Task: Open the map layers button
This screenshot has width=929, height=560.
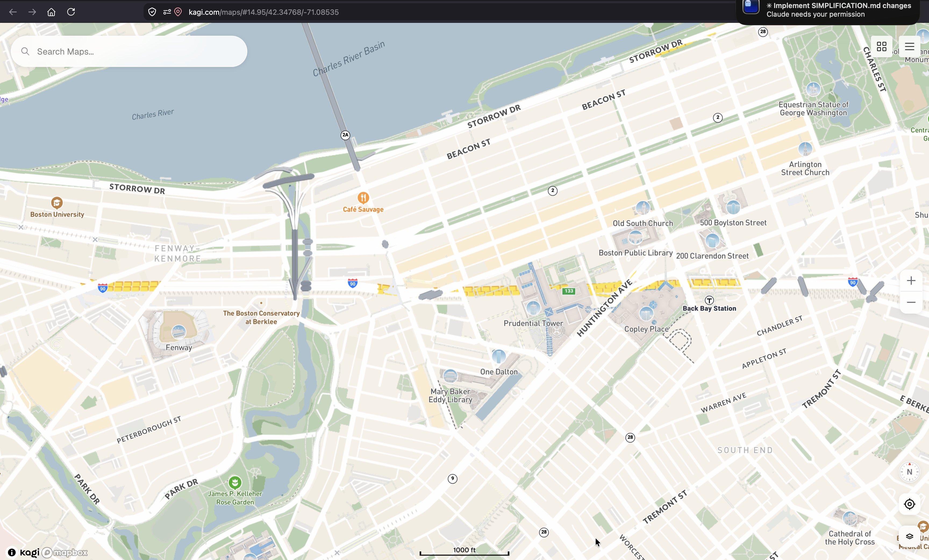Action: [909, 536]
